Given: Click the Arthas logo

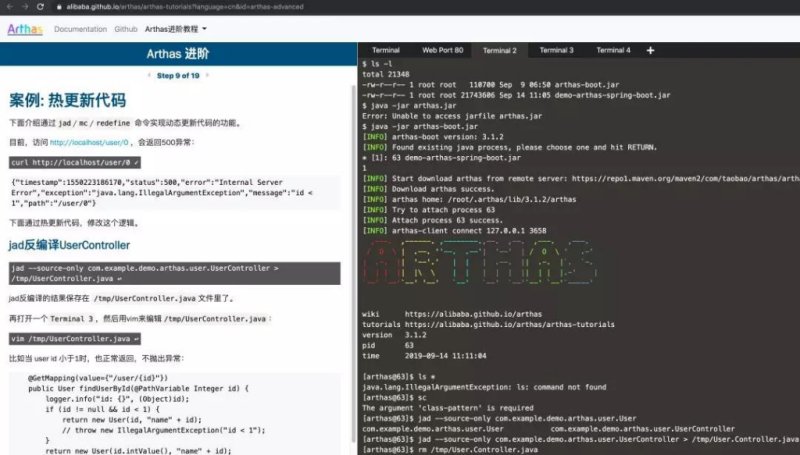Looking at the screenshot, I should pos(25,29).
